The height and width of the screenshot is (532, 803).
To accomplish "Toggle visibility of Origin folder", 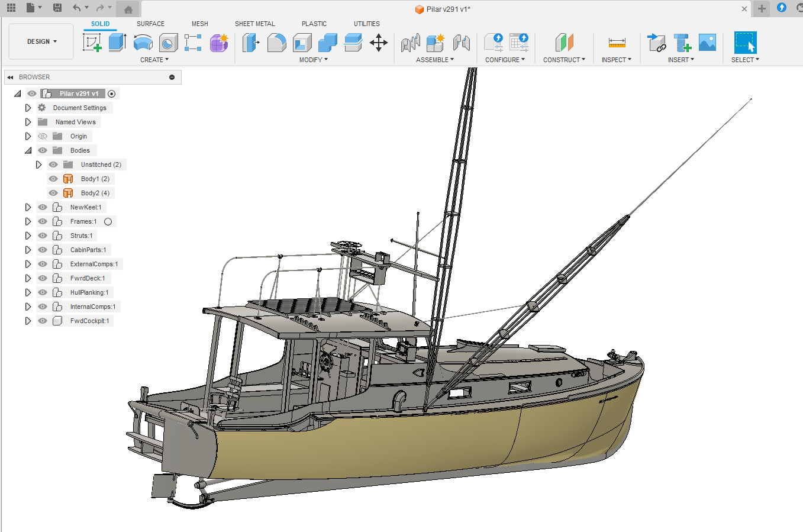I will tap(43, 136).
